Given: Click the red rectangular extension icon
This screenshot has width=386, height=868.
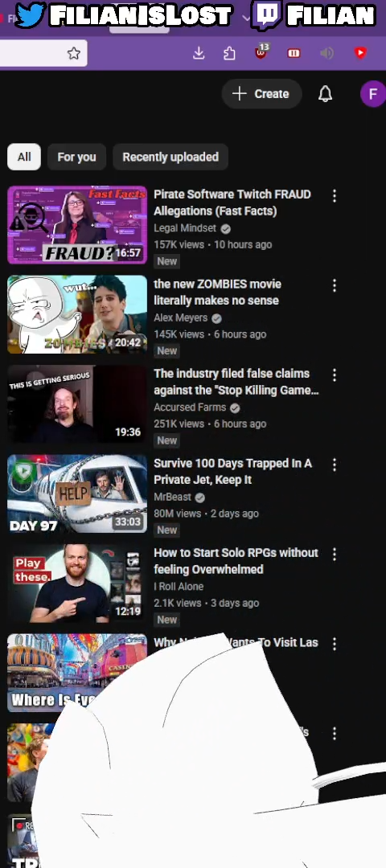Looking at the screenshot, I should (294, 53).
